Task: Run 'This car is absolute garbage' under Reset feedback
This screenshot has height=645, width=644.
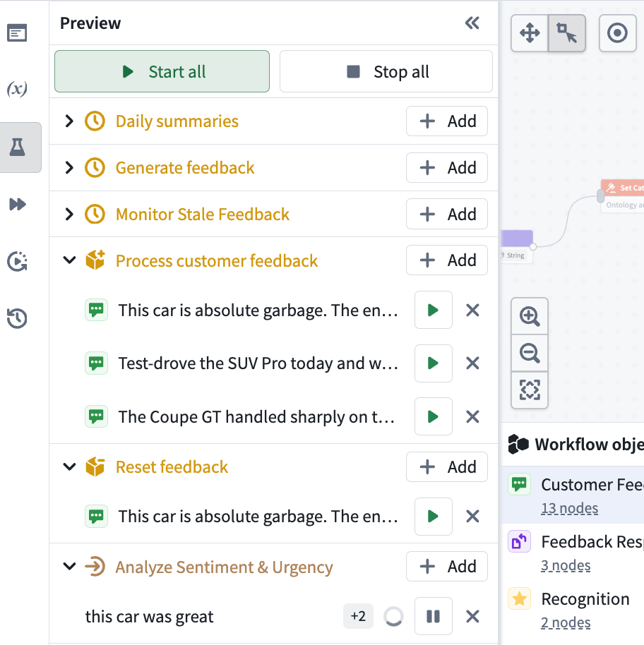Action: [434, 517]
